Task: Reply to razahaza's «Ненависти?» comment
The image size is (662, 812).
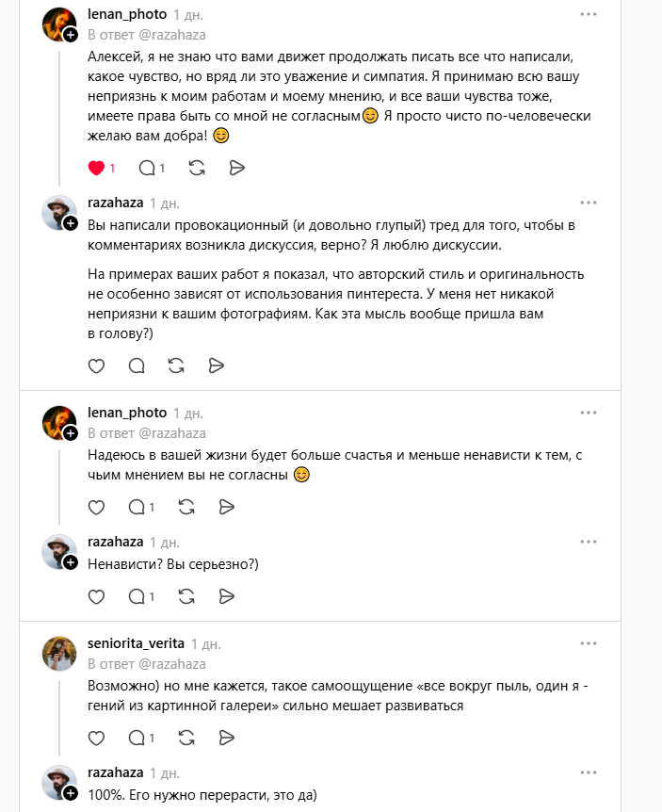Action: pos(137,596)
